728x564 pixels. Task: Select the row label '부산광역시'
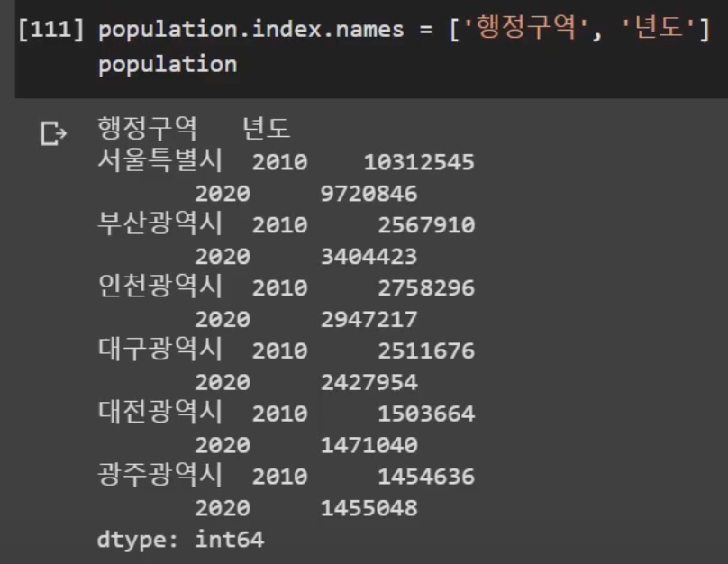point(160,223)
